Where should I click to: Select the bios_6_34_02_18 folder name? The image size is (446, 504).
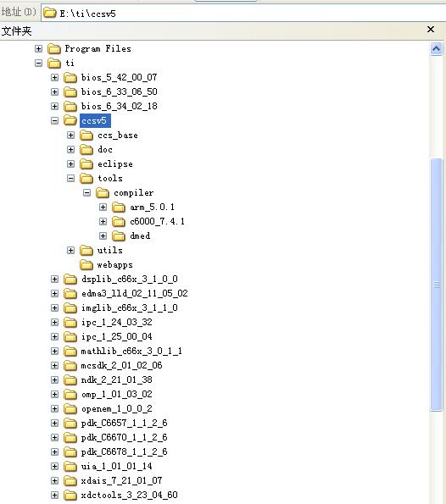pyautogui.click(x=119, y=107)
